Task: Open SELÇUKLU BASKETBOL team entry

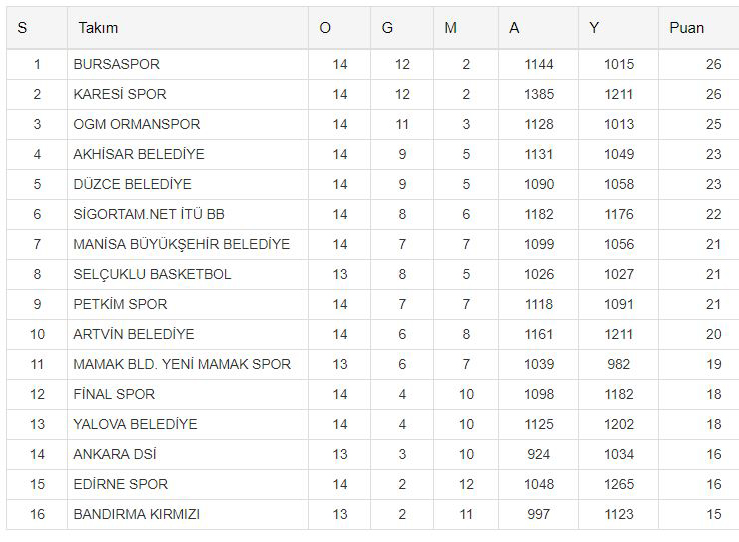Action: [x=152, y=274]
